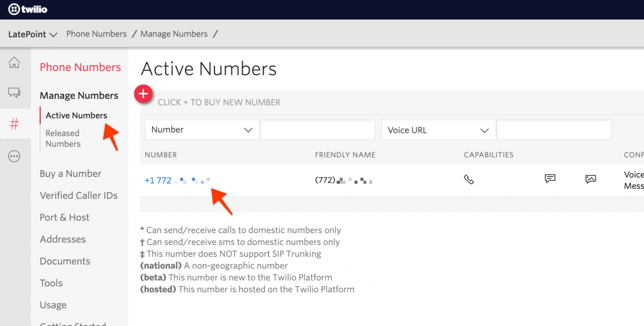
Task: Open the Programmable Messaging chat icon
Action: (14, 93)
